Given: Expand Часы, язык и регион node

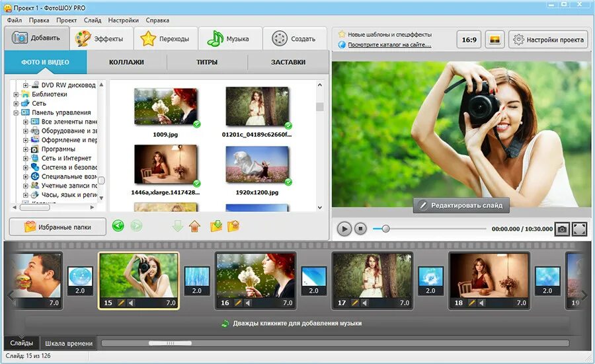Looking at the screenshot, I should click(x=25, y=195).
